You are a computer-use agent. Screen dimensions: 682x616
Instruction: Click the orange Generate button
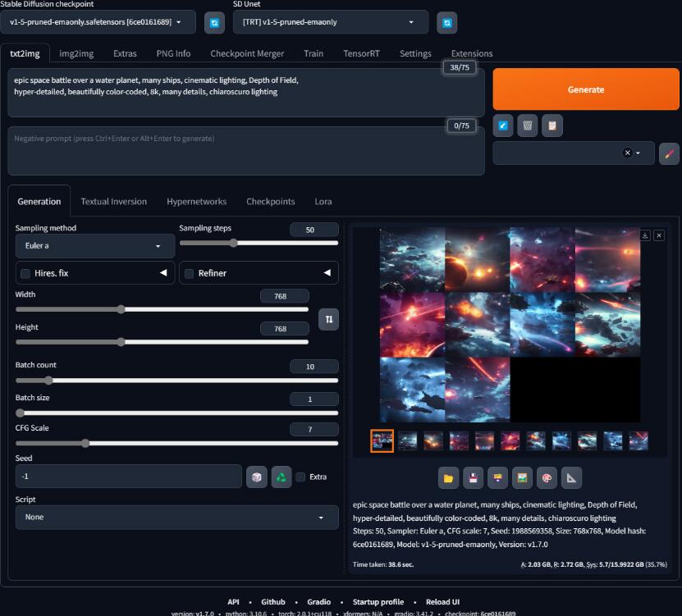click(585, 89)
